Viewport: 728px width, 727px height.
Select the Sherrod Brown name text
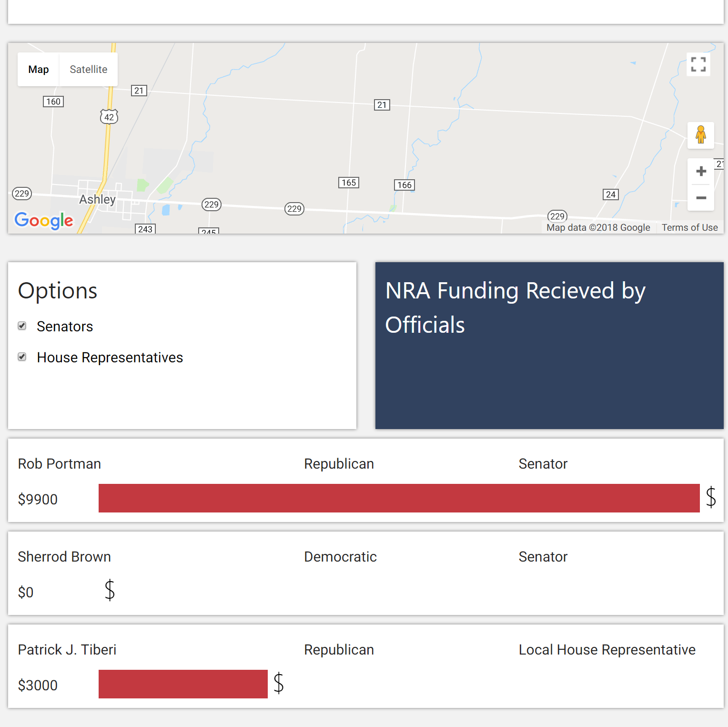coord(64,557)
